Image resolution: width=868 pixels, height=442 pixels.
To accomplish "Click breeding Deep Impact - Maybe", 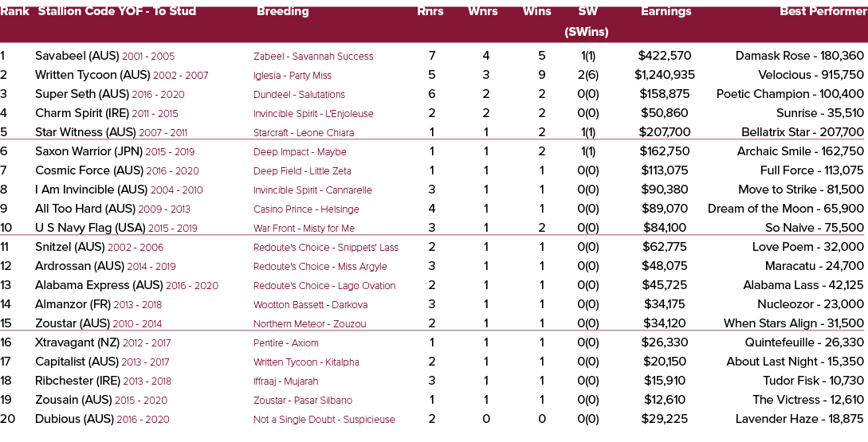I will 300,152.
